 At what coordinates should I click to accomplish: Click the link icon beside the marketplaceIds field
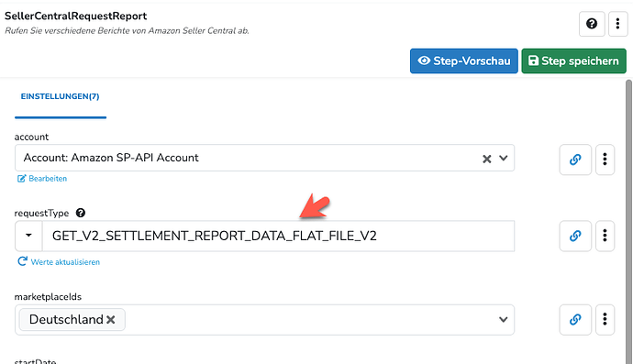pyautogui.click(x=575, y=320)
